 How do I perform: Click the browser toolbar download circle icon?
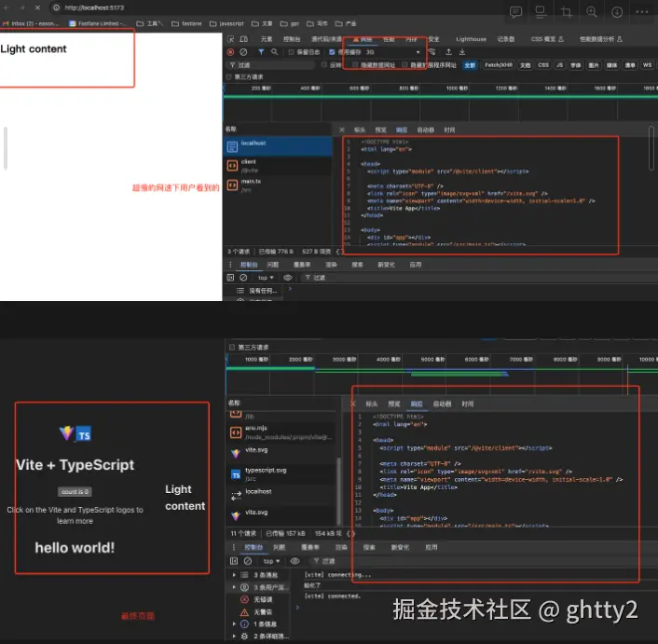pyautogui.click(x=617, y=12)
